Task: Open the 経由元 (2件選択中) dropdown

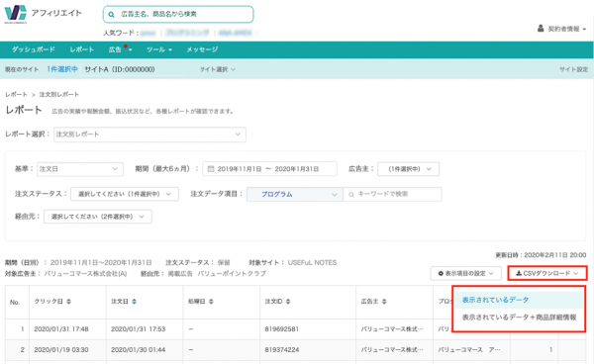Action: click(98, 217)
